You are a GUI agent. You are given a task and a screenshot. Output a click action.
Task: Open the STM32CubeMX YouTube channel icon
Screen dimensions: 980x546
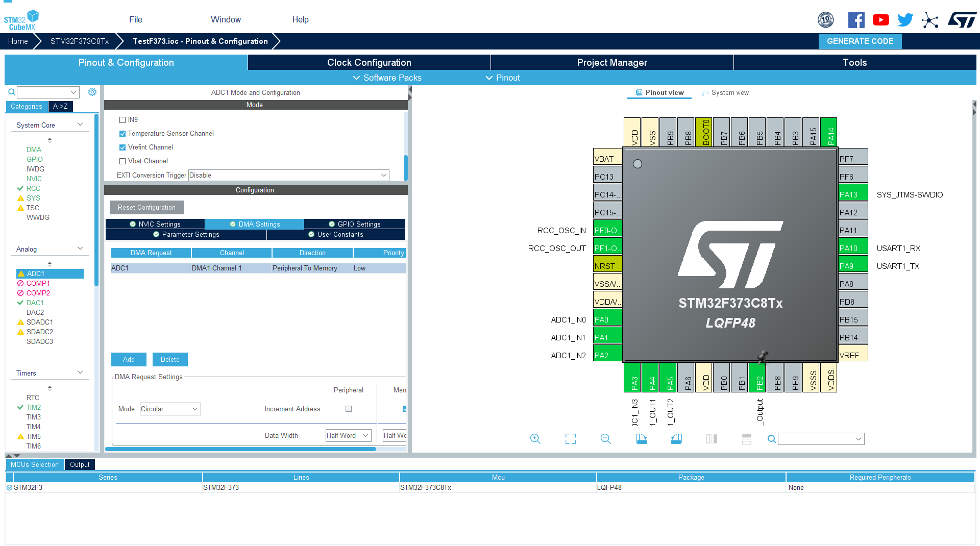880,19
